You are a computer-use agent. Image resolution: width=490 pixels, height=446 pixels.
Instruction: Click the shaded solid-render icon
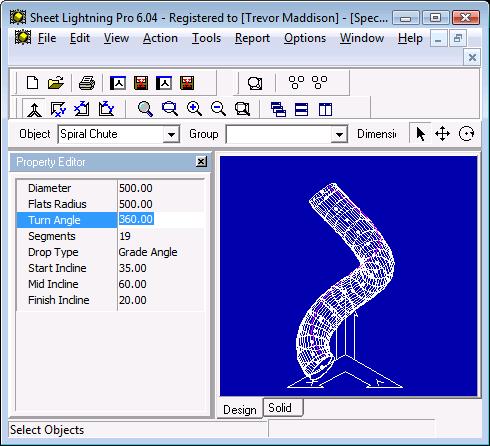coord(255,83)
